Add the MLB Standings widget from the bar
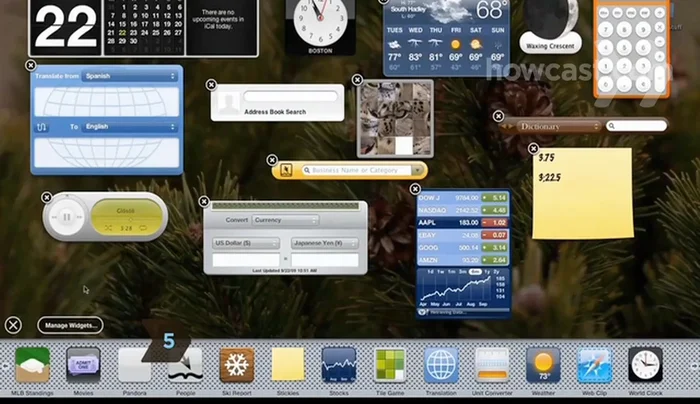The height and width of the screenshot is (404, 700). tap(32, 365)
